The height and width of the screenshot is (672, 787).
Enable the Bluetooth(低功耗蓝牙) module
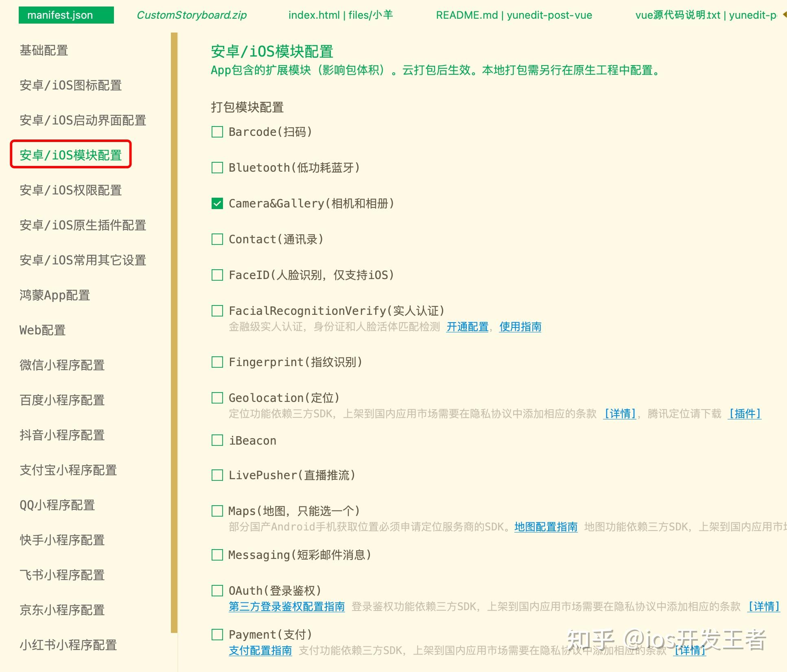(x=217, y=167)
